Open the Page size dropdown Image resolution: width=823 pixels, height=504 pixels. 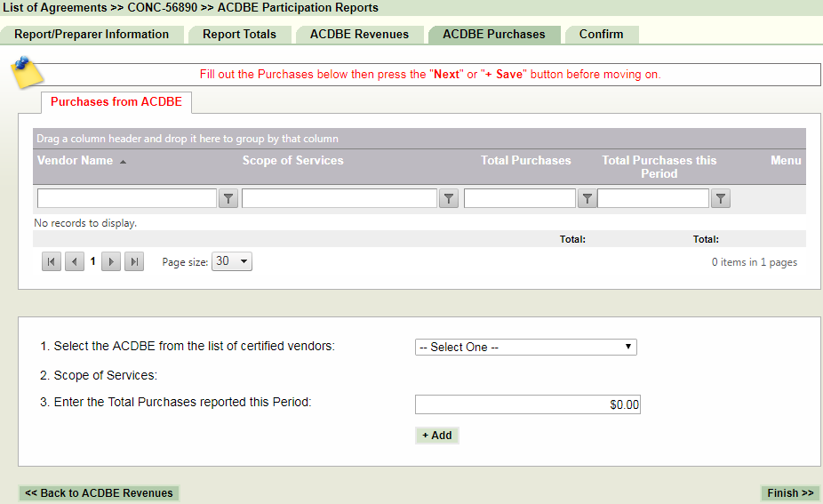tap(232, 261)
